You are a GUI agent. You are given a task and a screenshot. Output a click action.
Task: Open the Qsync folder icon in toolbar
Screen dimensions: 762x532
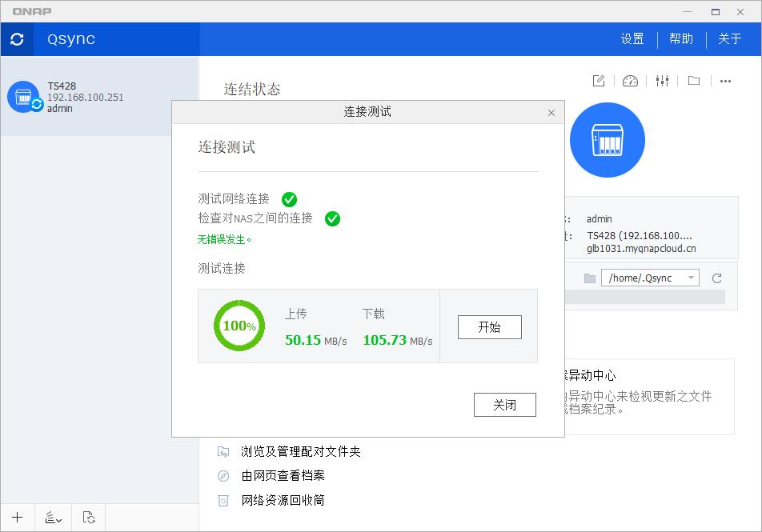pyautogui.click(x=693, y=81)
